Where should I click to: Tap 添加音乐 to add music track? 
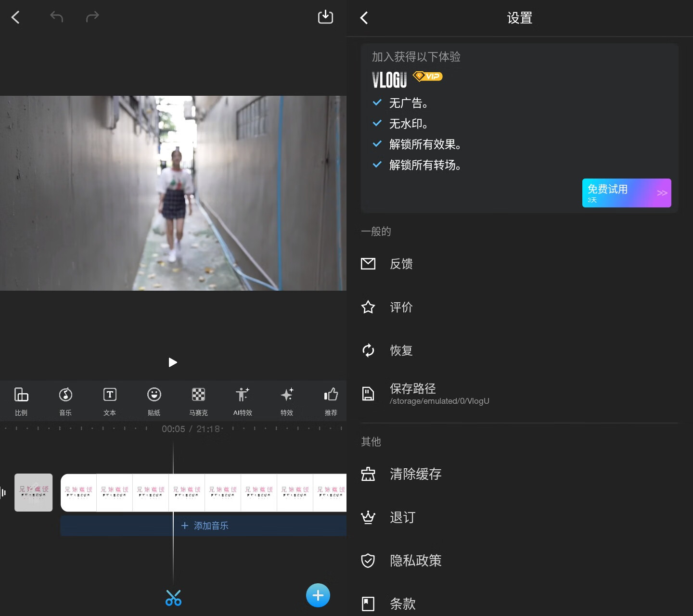(205, 526)
